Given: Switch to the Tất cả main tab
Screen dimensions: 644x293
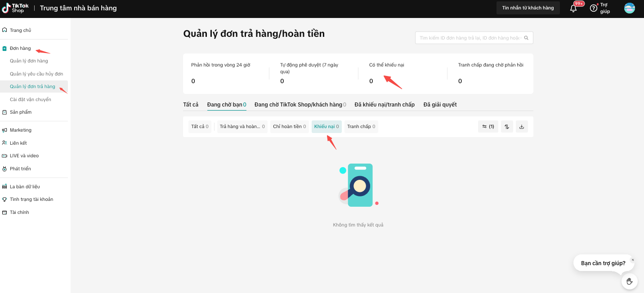Looking at the screenshot, I should (x=191, y=105).
